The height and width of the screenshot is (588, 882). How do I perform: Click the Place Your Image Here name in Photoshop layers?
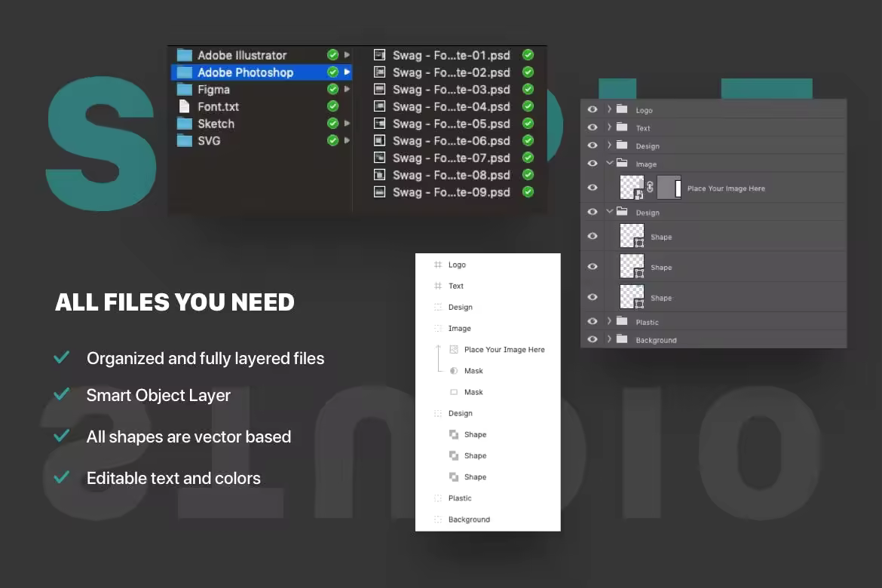click(x=726, y=188)
